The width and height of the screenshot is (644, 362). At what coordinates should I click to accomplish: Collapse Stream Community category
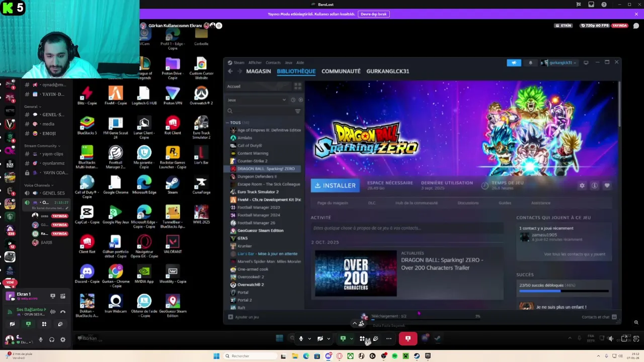pyautogui.click(x=42, y=146)
